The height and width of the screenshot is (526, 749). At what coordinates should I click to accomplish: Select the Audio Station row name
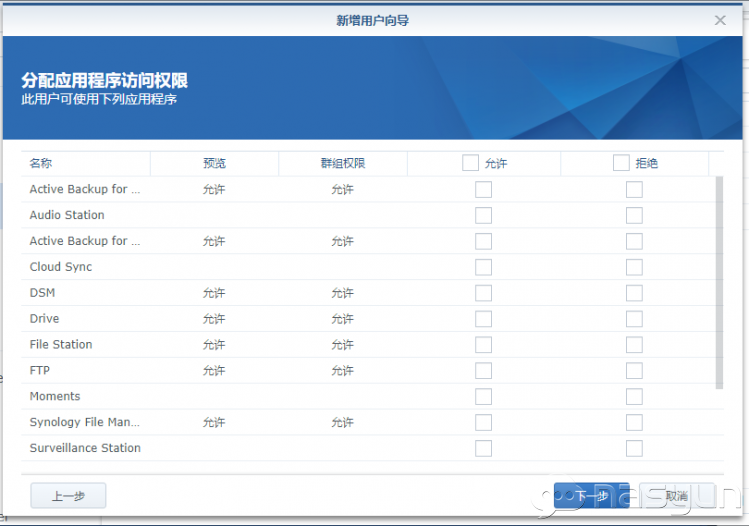click(x=67, y=215)
